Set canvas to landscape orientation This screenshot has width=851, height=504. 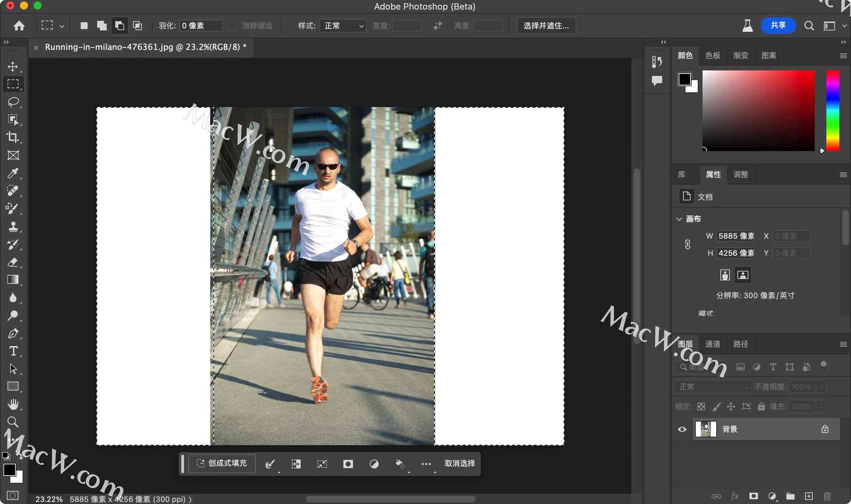click(743, 275)
